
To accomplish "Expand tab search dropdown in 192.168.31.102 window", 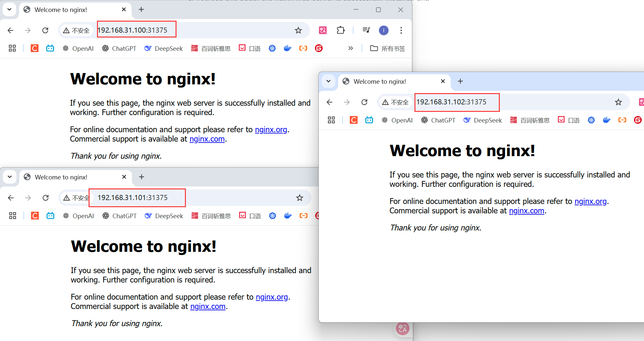I will tap(328, 81).
